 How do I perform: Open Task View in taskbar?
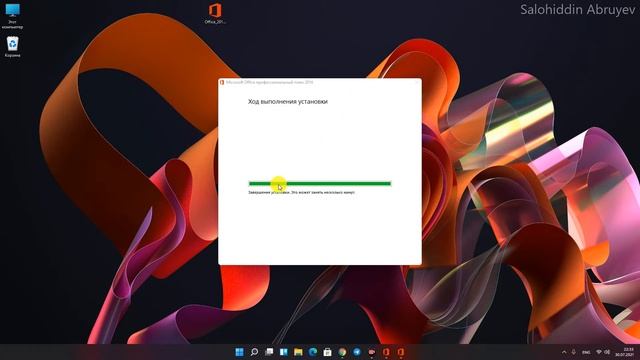(x=269, y=352)
